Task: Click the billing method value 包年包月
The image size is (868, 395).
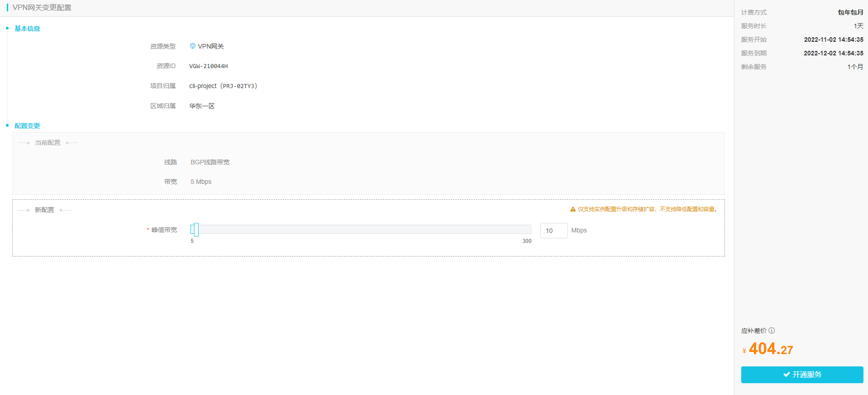Action: click(851, 12)
